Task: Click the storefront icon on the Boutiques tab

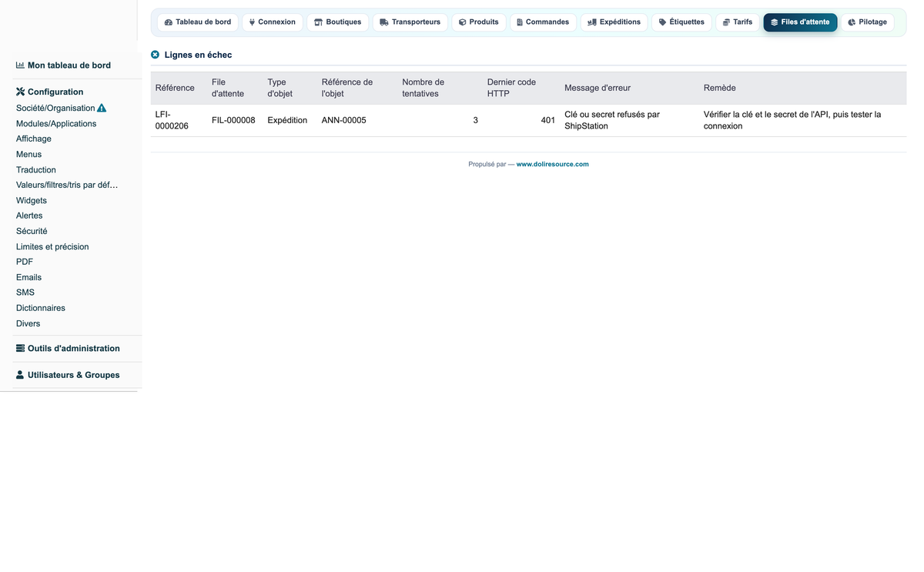Action: (x=318, y=22)
